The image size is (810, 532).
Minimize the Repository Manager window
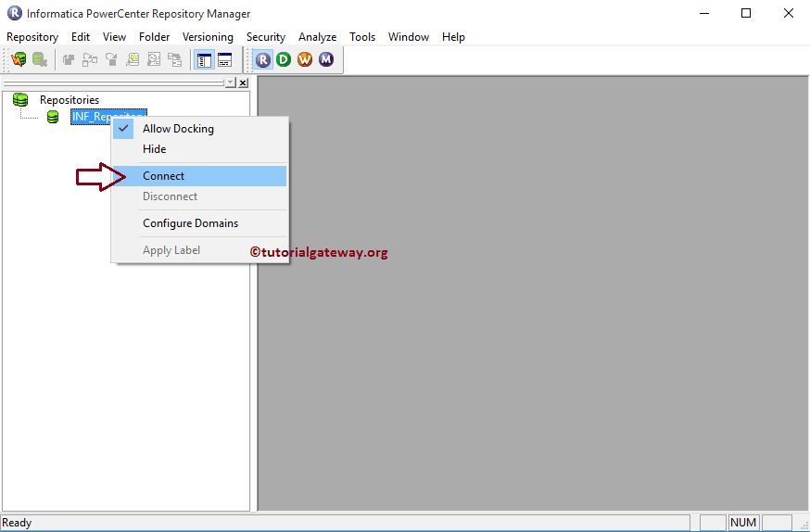(704, 13)
